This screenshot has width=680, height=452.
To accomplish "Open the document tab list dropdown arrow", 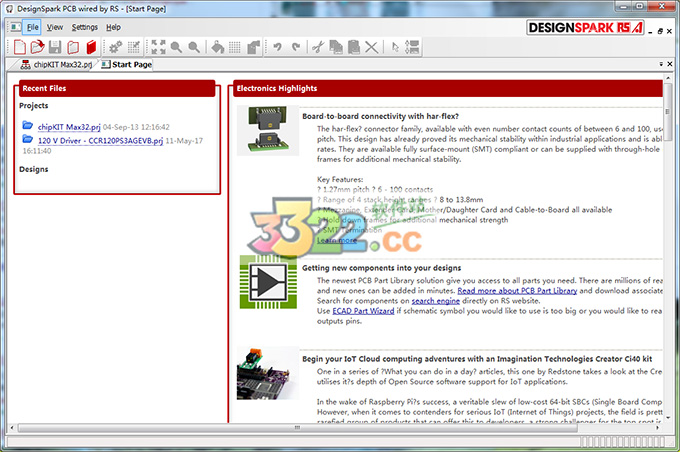I will pos(661,64).
